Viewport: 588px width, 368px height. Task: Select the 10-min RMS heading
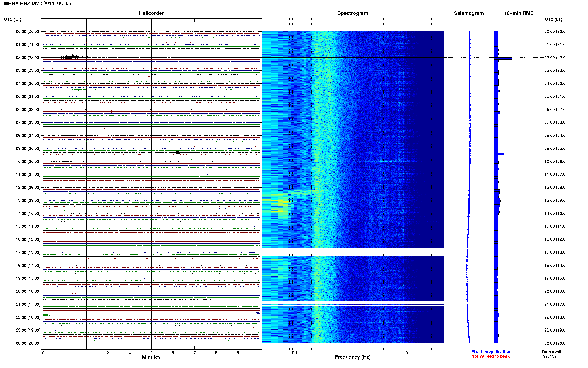click(x=519, y=13)
